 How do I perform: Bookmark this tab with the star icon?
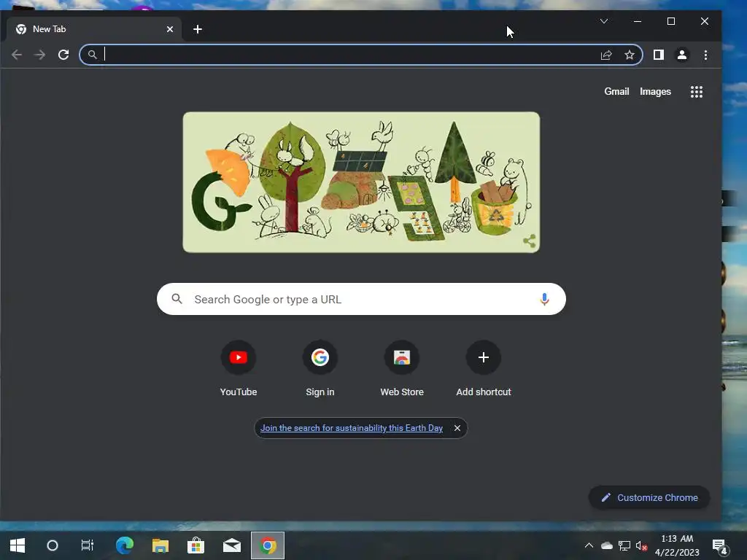[x=630, y=55]
